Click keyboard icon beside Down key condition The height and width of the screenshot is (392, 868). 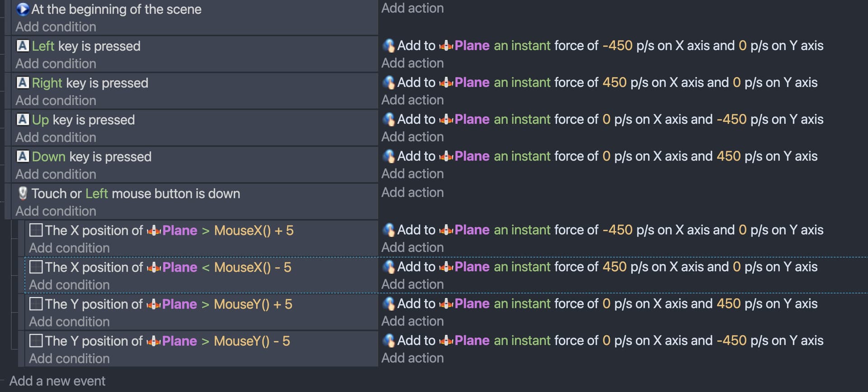[23, 156]
